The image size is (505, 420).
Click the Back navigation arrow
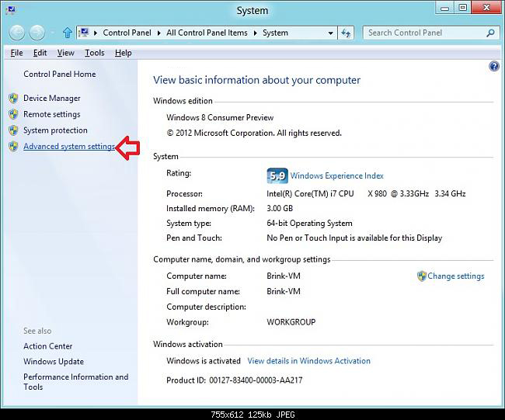tap(17, 33)
